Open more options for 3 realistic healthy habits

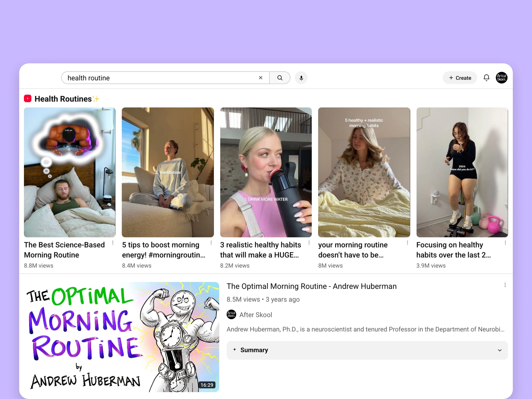click(x=309, y=243)
